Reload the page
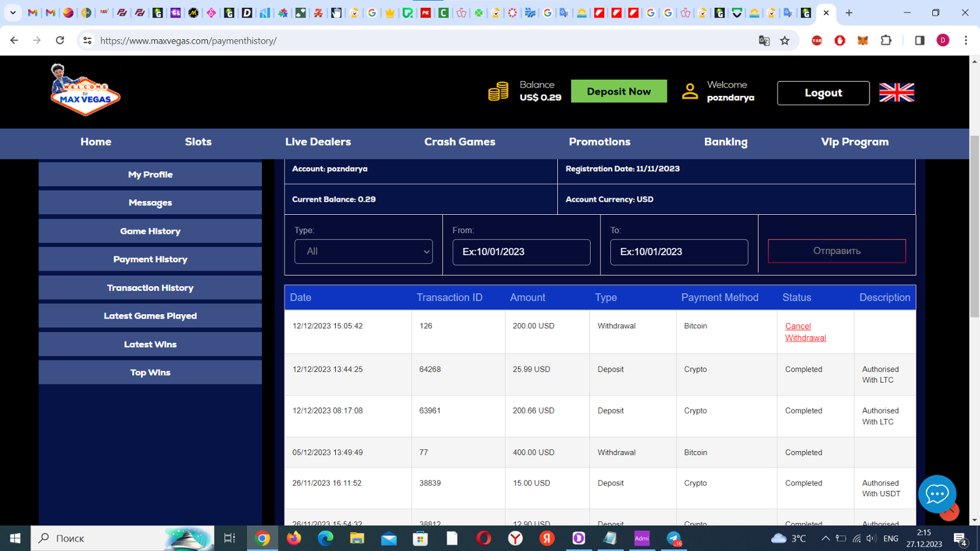 (x=60, y=40)
